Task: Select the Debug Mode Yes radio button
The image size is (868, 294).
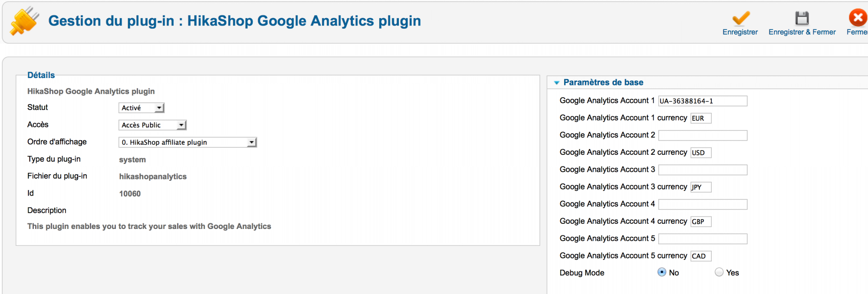Action: [719, 272]
